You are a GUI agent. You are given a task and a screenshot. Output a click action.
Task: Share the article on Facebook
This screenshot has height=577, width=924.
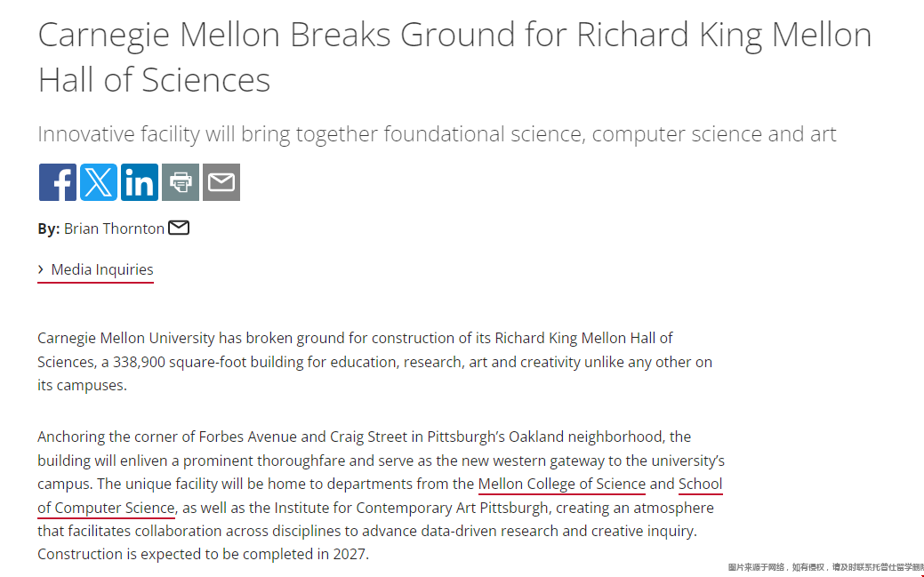click(x=57, y=182)
